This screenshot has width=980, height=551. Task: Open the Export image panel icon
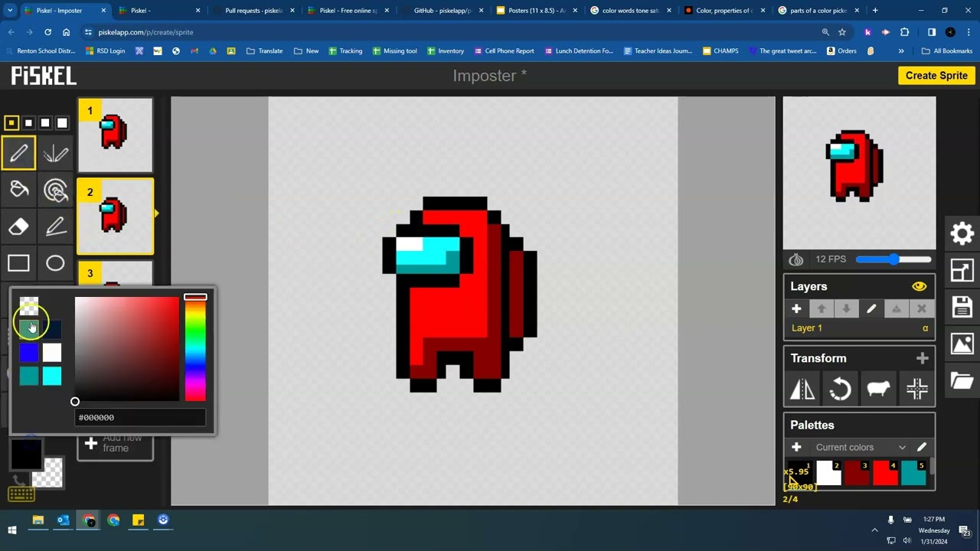click(962, 344)
